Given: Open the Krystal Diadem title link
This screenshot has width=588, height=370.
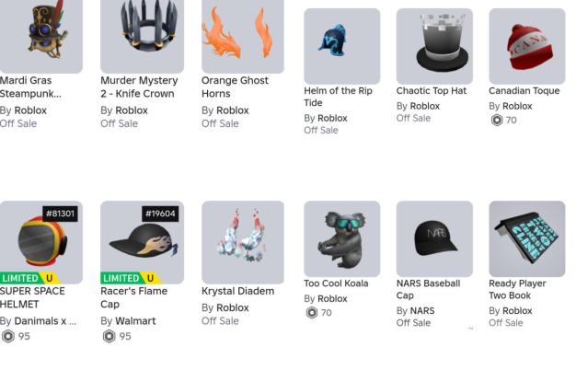Looking at the screenshot, I should click(x=237, y=291).
